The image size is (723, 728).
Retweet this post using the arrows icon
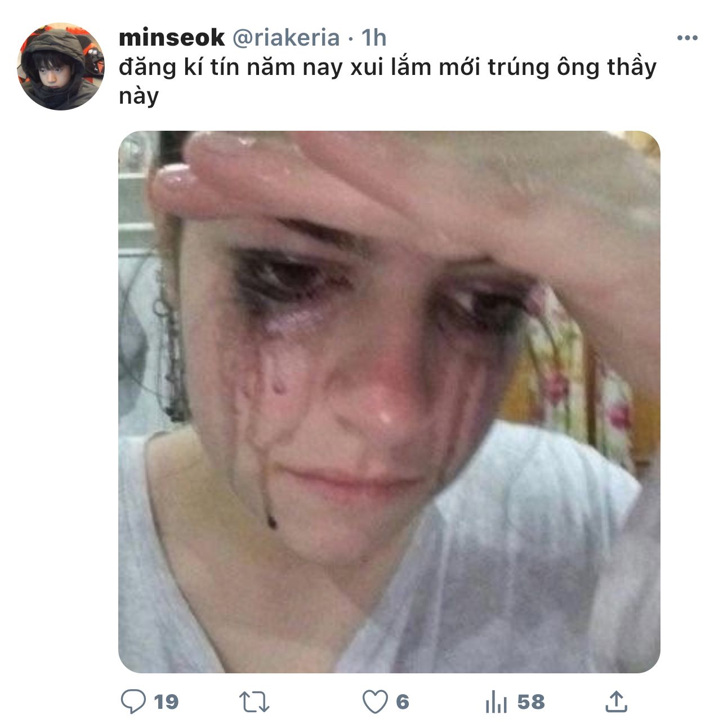point(255,702)
